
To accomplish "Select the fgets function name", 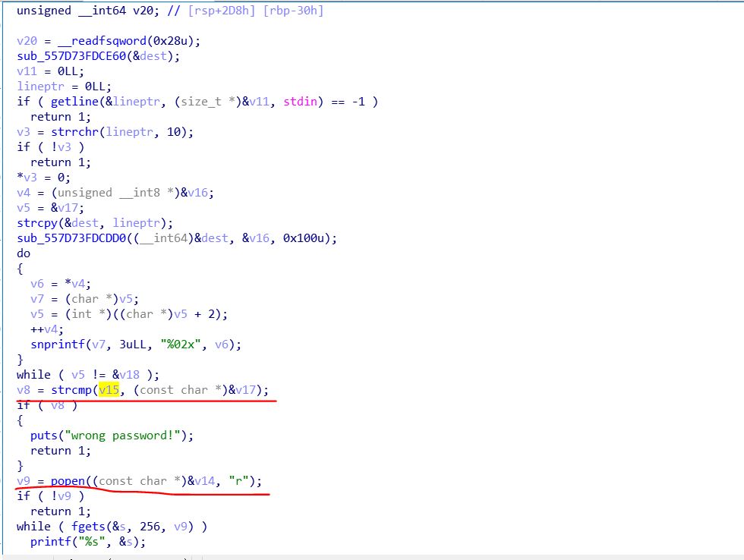I will click(88, 527).
